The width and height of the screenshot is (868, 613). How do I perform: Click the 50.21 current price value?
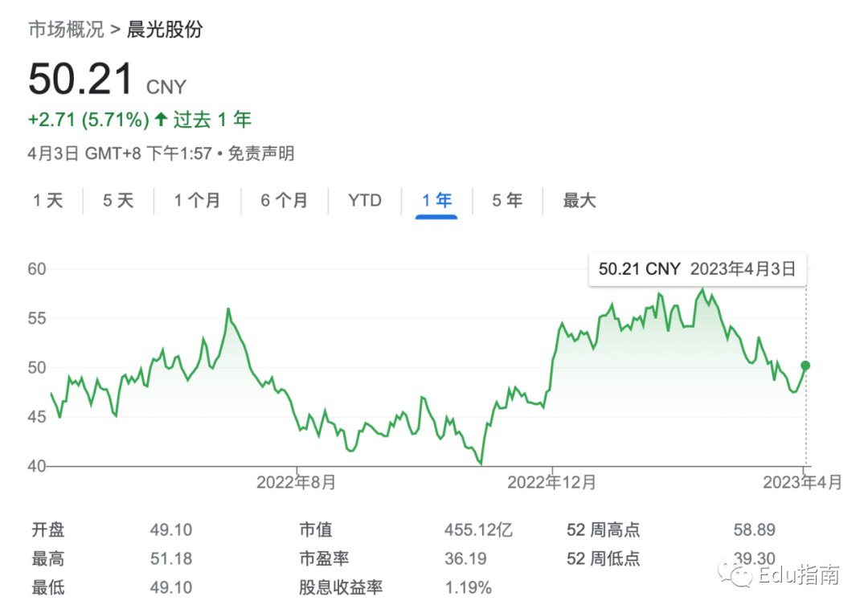click(81, 79)
